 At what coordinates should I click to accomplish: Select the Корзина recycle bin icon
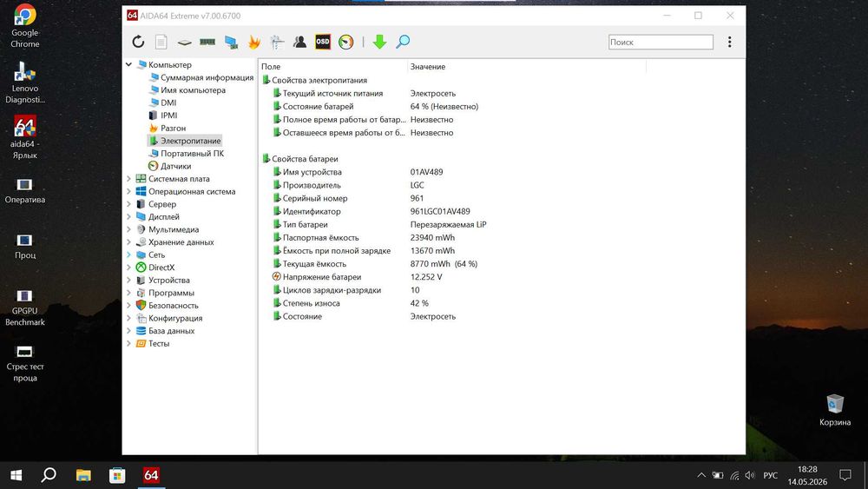(835, 410)
